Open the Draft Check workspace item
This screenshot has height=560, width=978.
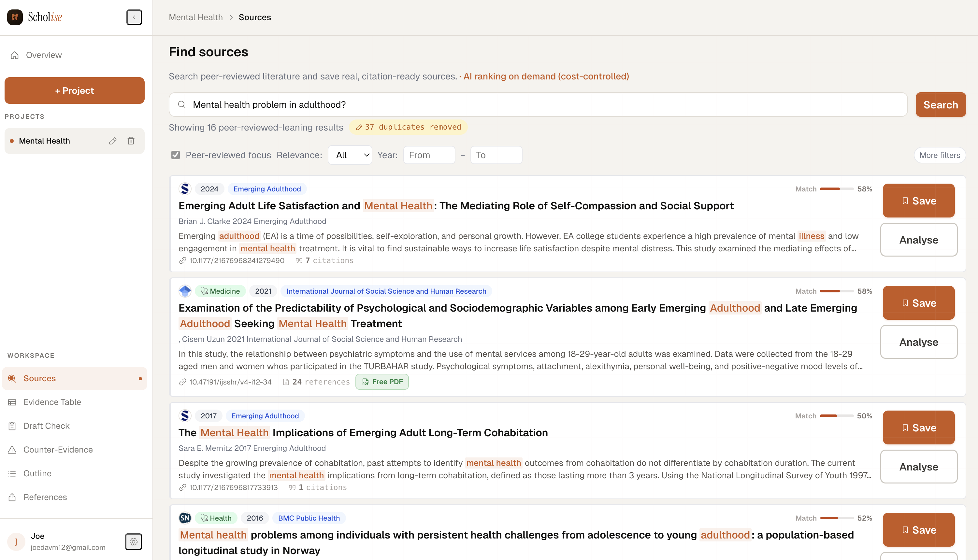point(46,426)
